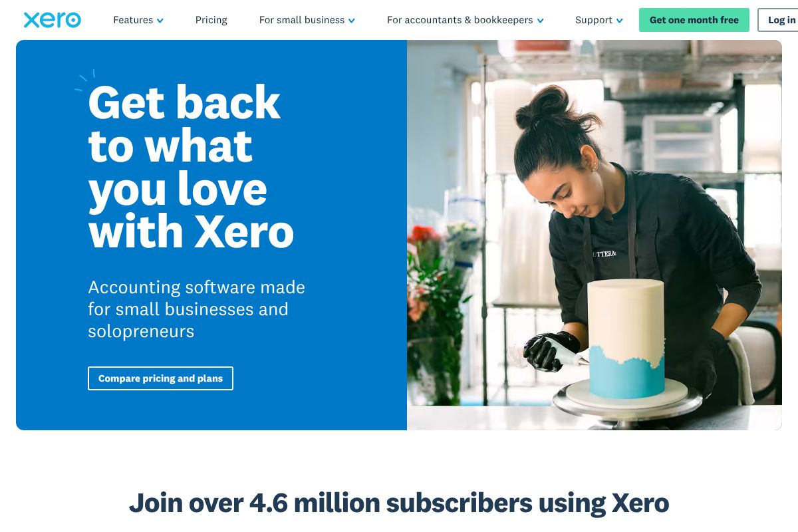Image resolution: width=798 pixels, height=532 pixels.
Task: Expand the accountants & bookkeepers chevron
Action: tap(540, 21)
